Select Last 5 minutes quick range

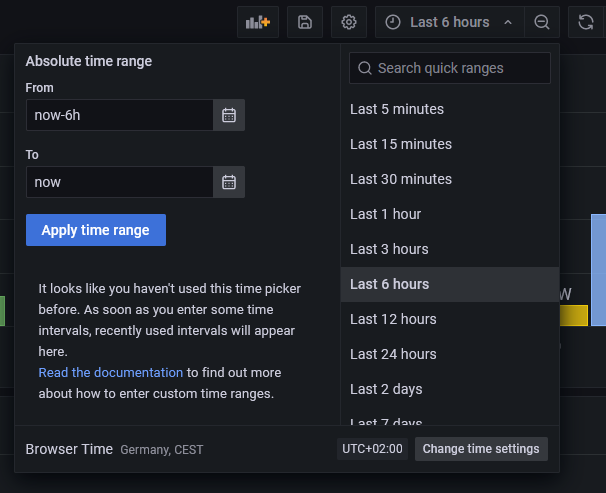pos(397,109)
